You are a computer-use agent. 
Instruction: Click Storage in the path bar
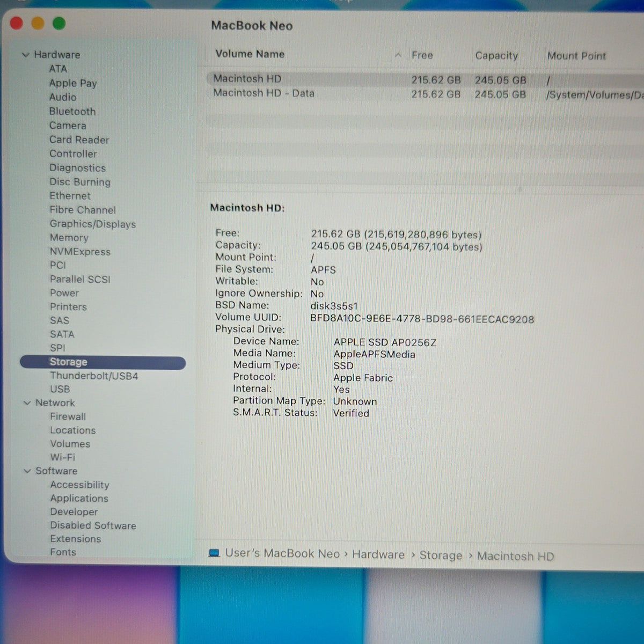point(441,555)
